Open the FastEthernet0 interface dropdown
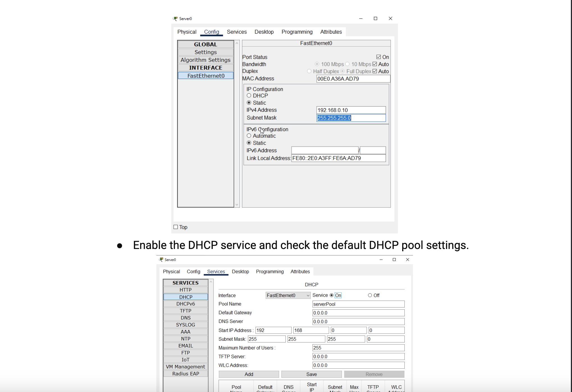 [x=288, y=295]
